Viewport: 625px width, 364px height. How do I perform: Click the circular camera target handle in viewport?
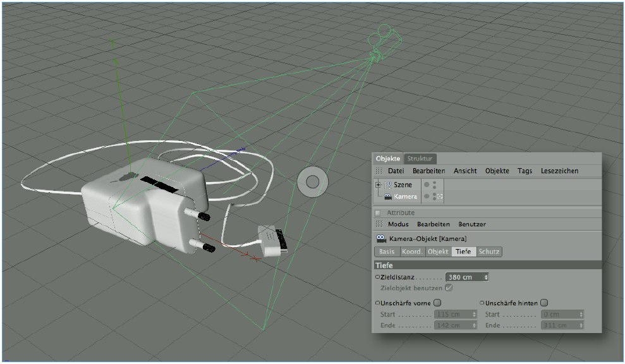click(x=312, y=182)
